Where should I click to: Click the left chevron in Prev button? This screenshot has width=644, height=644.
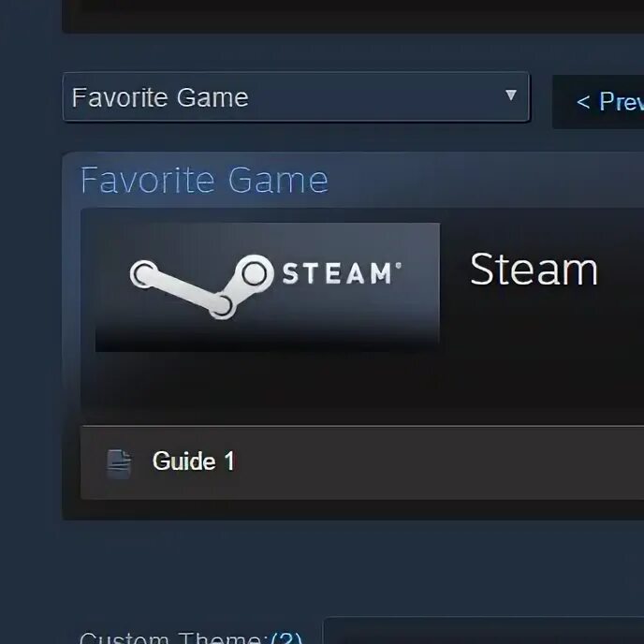click(583, 102)
